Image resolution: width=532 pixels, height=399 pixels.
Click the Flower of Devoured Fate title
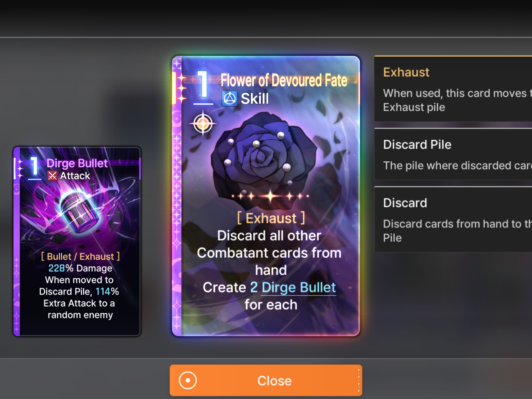click(284, 80)
